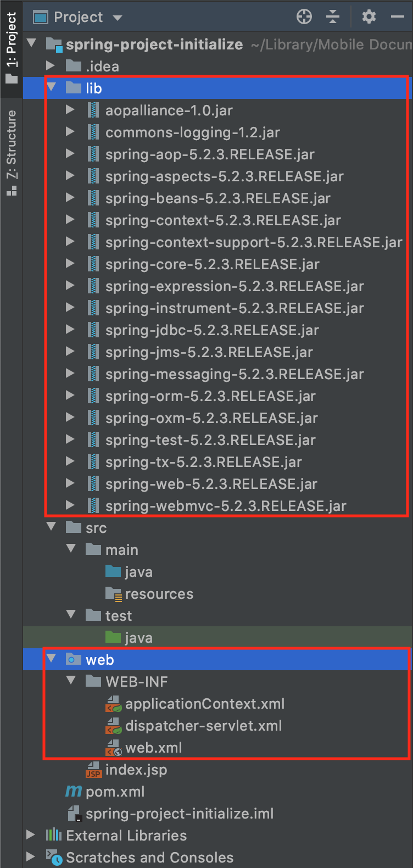The width and height of the screenshot is (413, 868).
Task: Select spring-web-5.2.3.RELEASE.jar
Action: pos(211,484)
